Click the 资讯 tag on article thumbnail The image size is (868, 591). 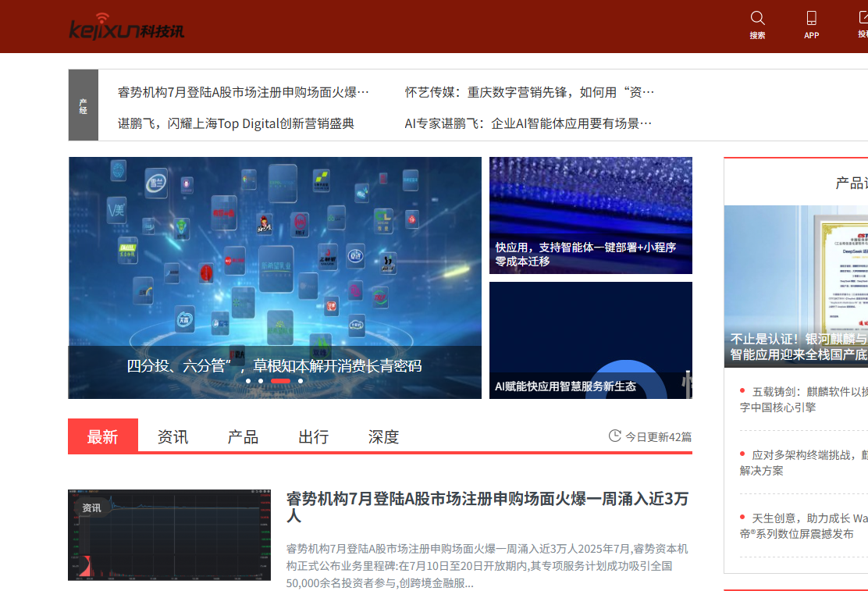[x=92, y=508]
